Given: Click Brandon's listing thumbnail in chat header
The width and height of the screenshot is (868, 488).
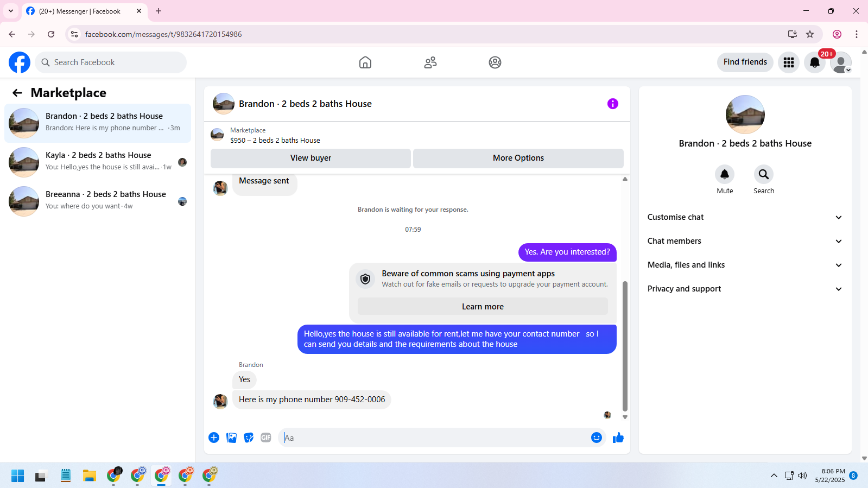Looking at the screenshot, I should 223,104.
